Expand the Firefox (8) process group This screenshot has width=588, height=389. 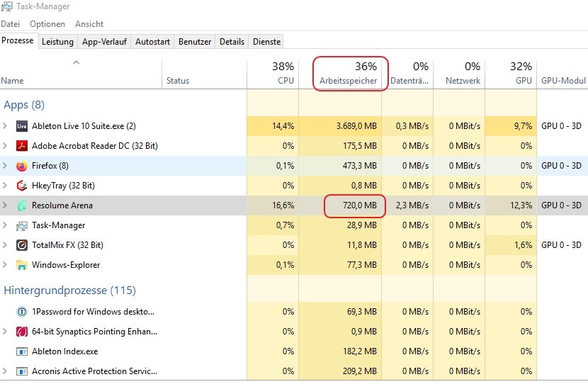click(x=6, y=166)
